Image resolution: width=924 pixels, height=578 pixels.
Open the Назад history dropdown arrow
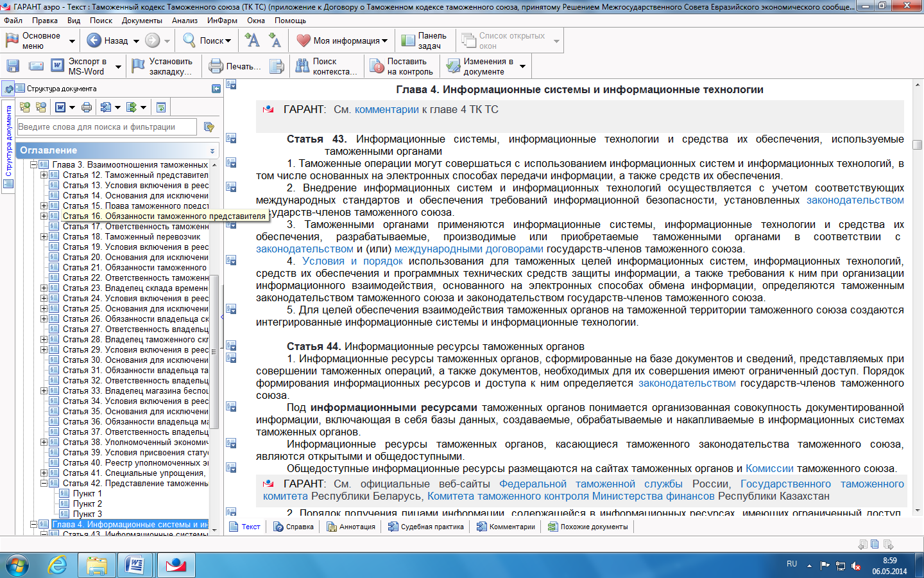(x=136, y=41)
